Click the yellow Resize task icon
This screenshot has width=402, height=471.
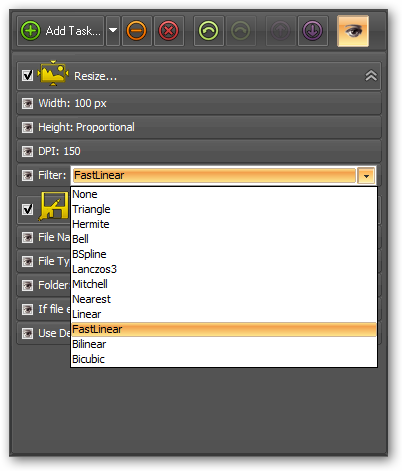(53, 74)
